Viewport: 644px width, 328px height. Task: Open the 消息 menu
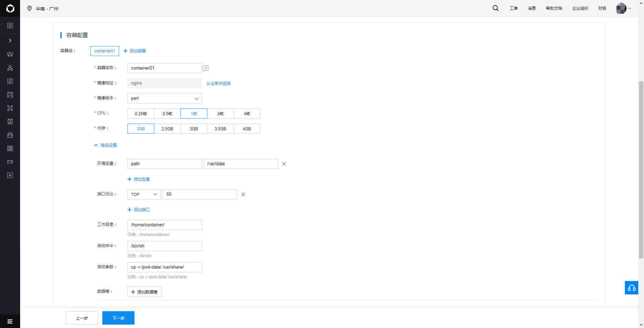[532, 8]
